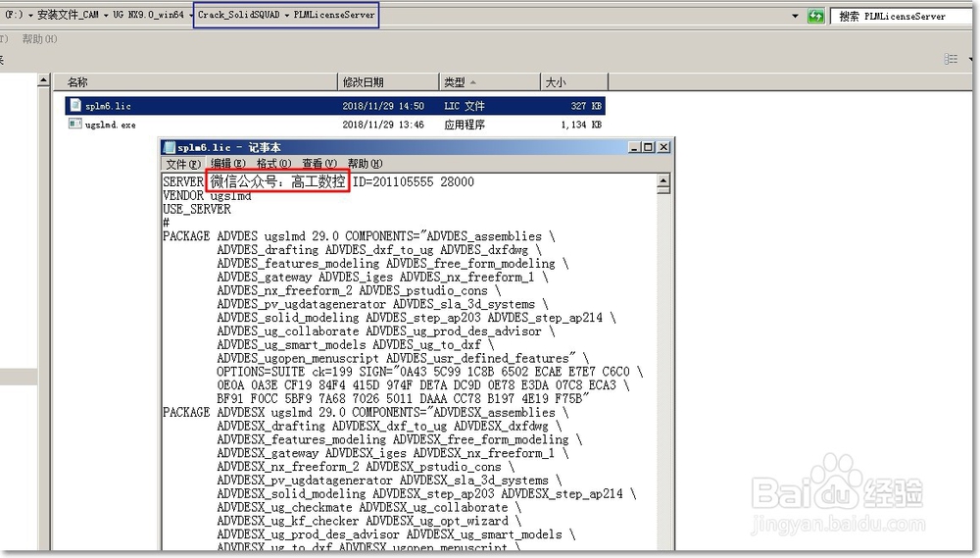This screenshot has width=980, height=558.
Task: Click Notepad scrollbar up arrow
Action: pos(663,179)
